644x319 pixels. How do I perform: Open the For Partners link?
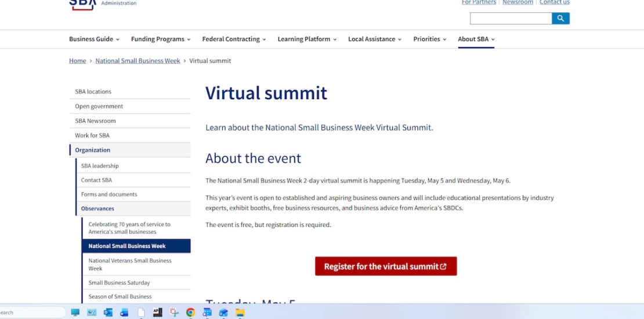pyautogui.click(x=479, y=2)
